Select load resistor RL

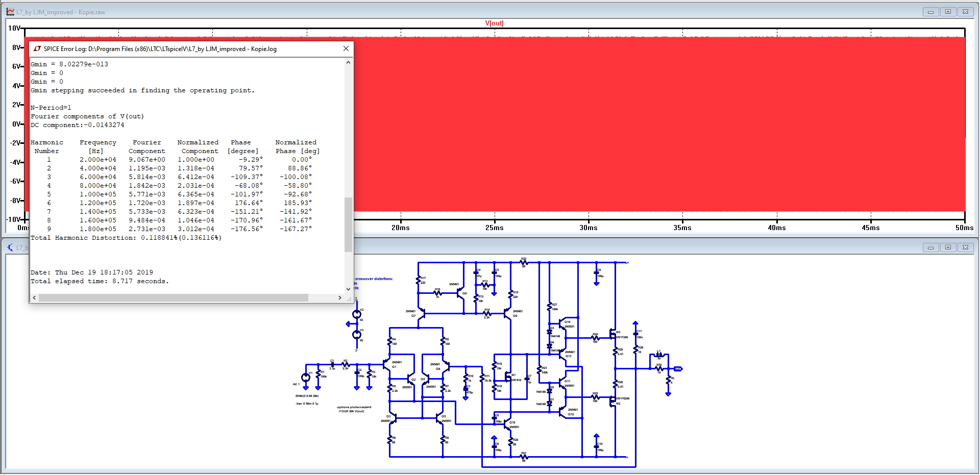click(668, 379)
